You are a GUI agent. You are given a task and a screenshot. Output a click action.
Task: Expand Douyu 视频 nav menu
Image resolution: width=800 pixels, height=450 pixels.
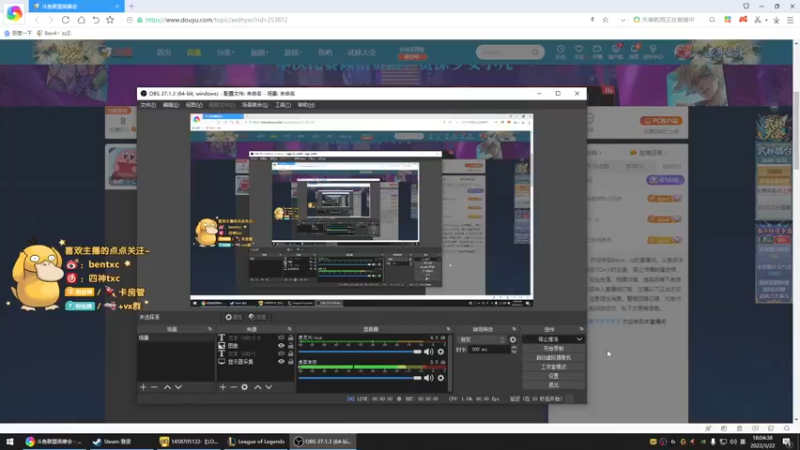259,53
